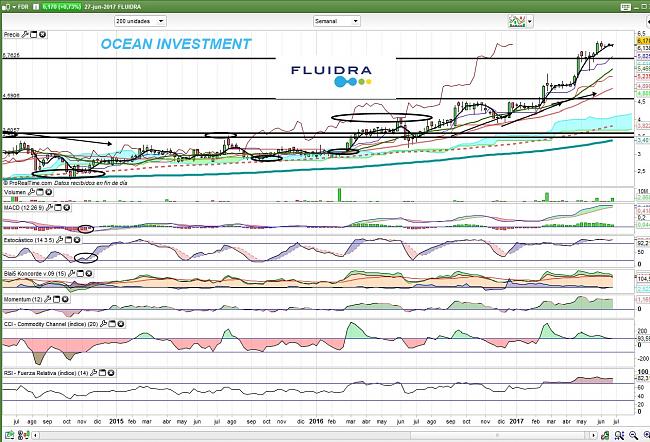Image resolution: width=650 pixels, height=442 pixels.
Task: Close the RSI indicator panel
Action: tap(111, 373)
